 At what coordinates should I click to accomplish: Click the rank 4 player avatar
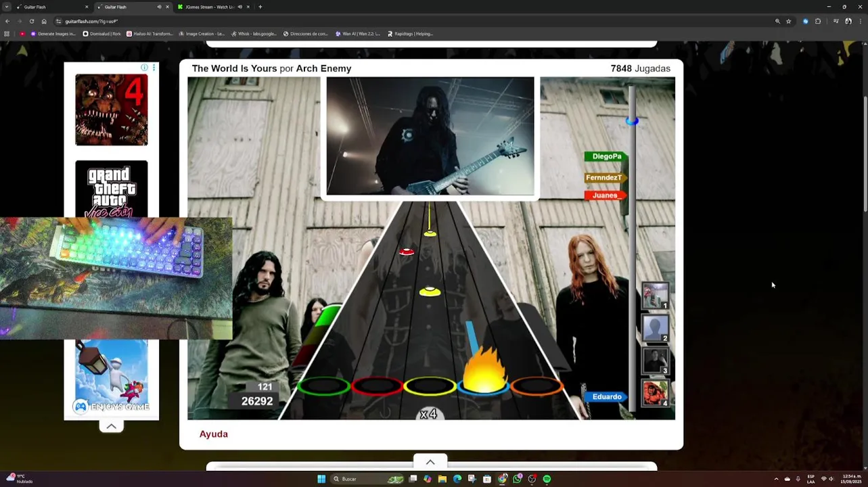coord(655,394)
